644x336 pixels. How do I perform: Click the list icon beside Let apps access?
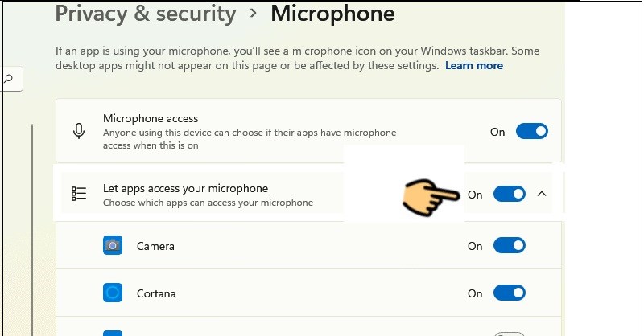(x=79, y=194)
